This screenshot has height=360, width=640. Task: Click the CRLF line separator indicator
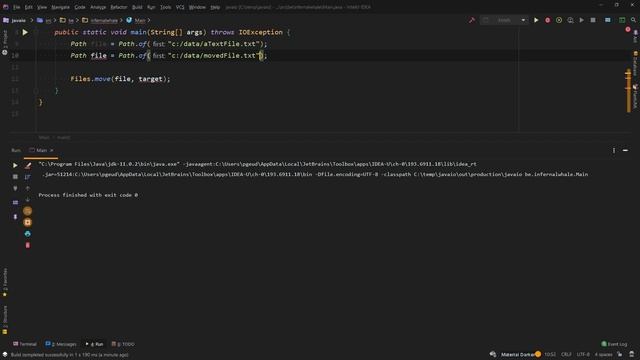click(x=566, y=354)
